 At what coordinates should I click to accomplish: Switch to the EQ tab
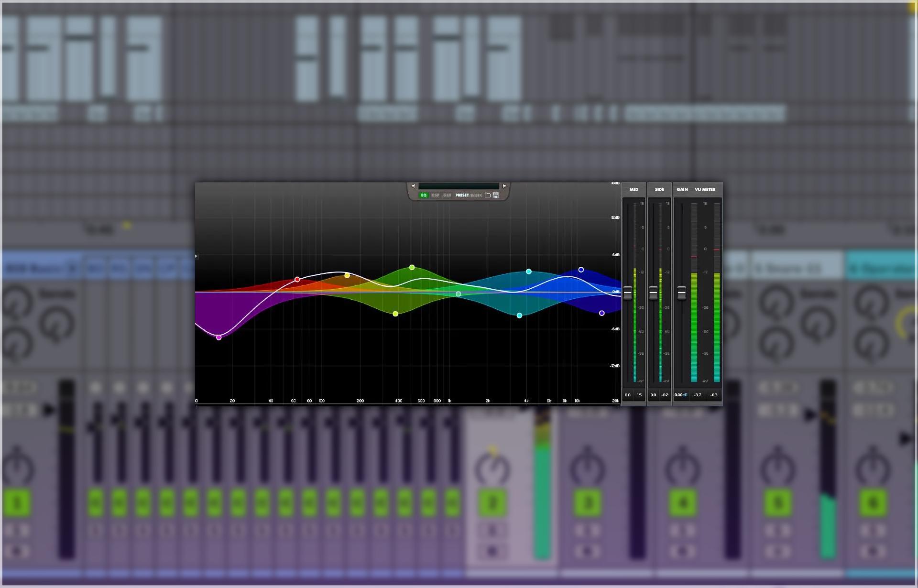tap(424, 195)
